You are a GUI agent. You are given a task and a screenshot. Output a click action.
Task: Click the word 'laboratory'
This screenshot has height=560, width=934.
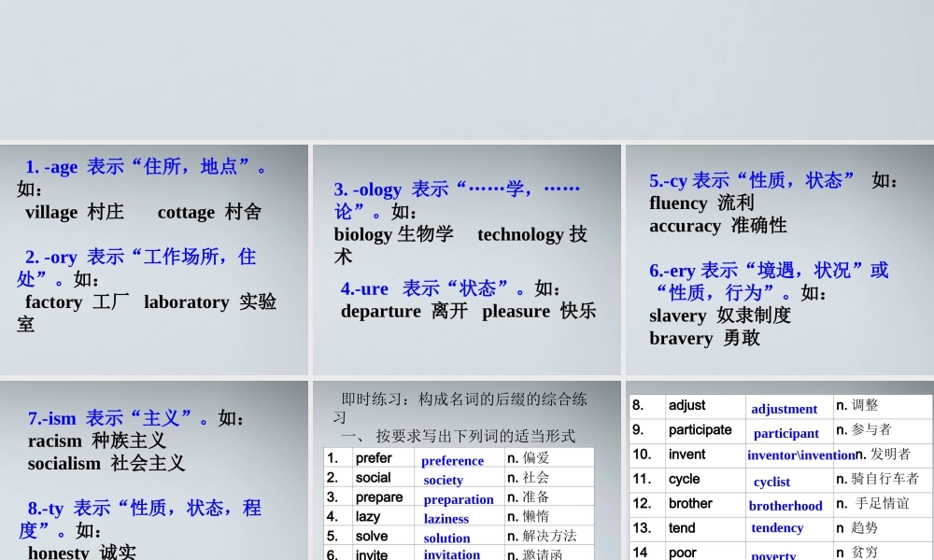pos(187,301)
